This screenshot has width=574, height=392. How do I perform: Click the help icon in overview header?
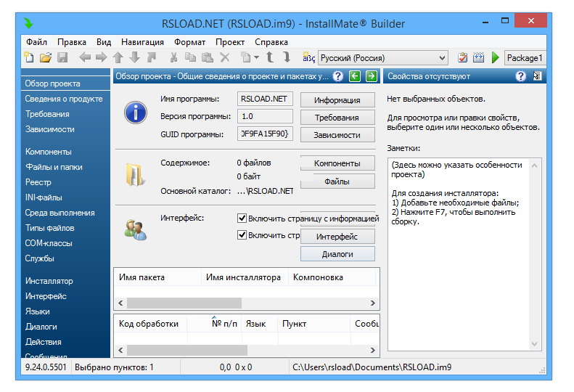(x=338, y=76)
